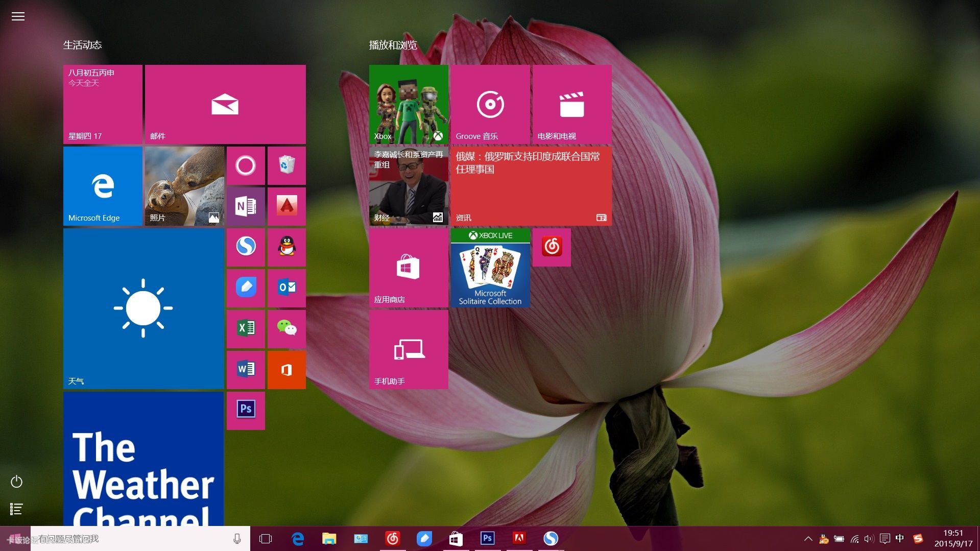980x551 pixels.
Task: Open Task View on the taskbar
Action: tap(266, 539)
